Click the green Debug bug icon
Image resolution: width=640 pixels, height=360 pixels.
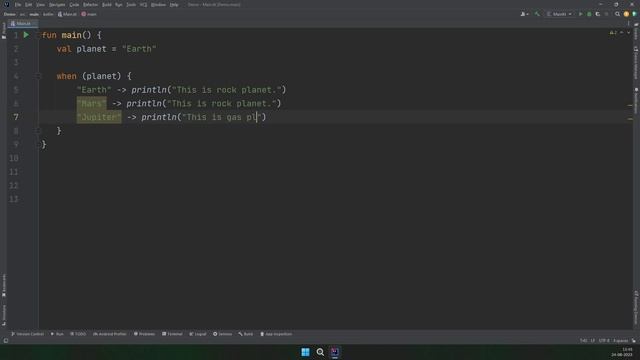point(589,14)
